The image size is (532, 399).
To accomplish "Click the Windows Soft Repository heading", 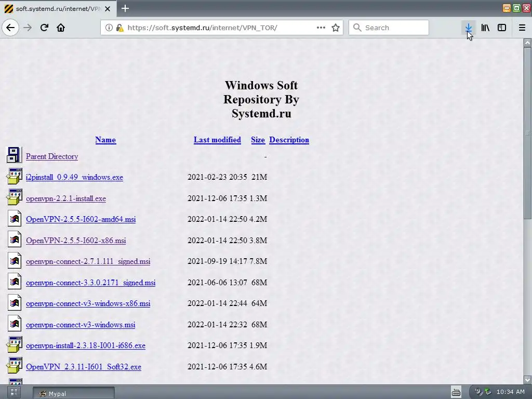I will click(261, 99).
